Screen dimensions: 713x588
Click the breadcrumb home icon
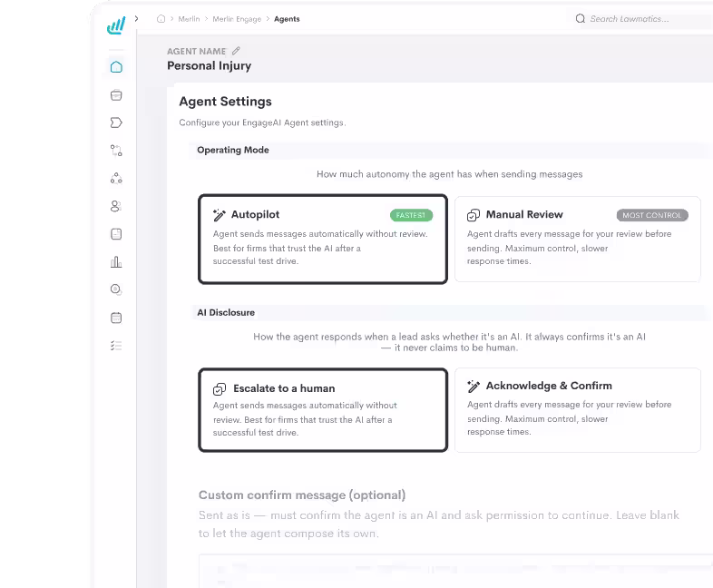coord(161,19)
